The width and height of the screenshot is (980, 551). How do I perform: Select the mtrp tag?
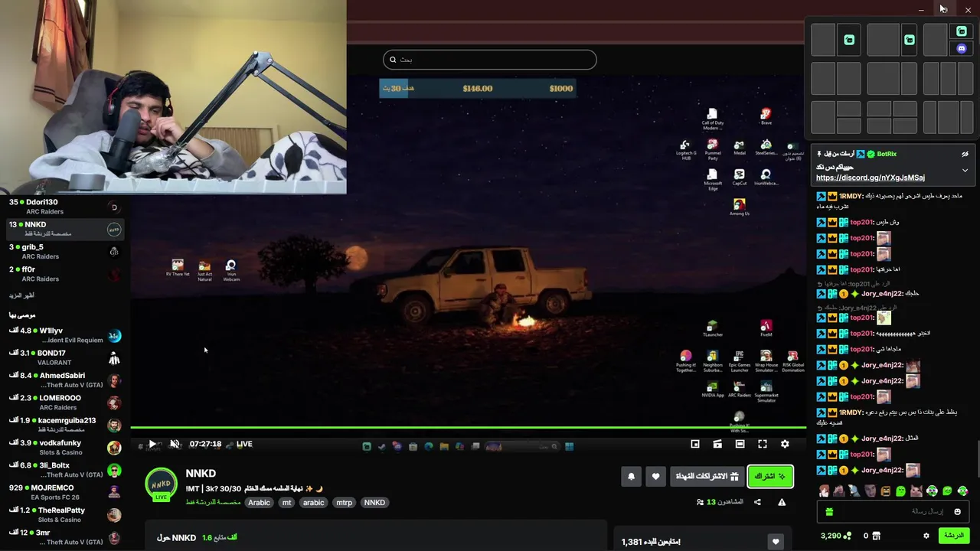pos(345,503)
